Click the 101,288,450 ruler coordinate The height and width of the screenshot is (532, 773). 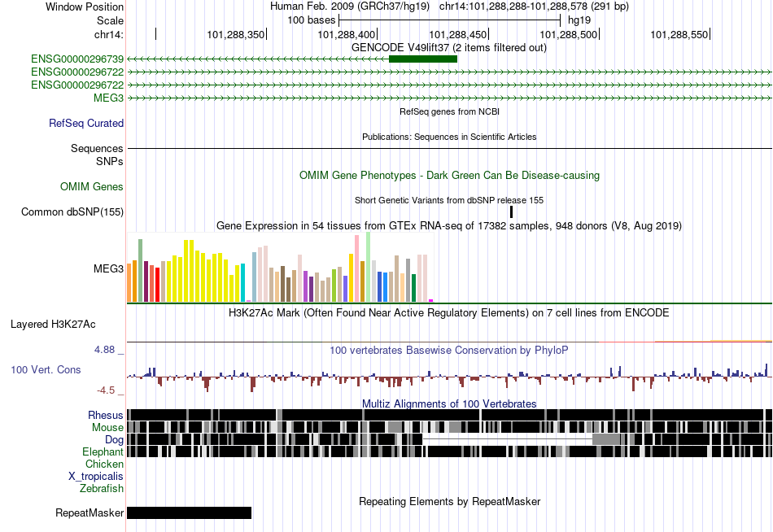point(457,34)
